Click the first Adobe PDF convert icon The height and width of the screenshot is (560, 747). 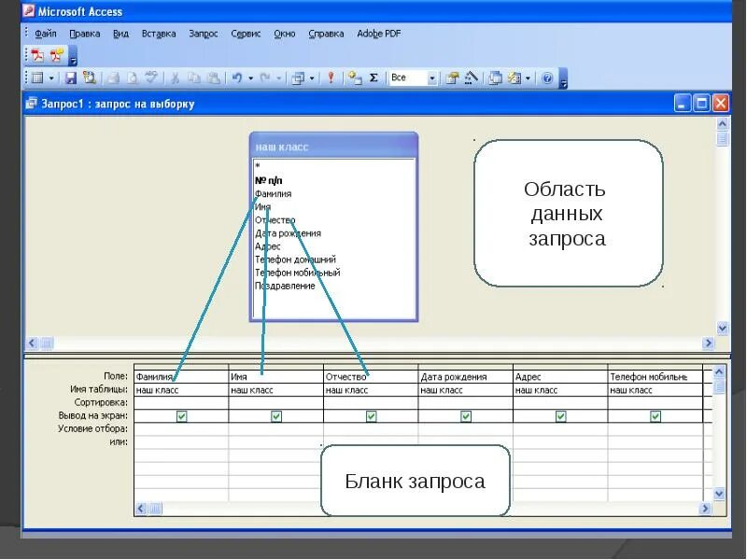click(x=37, y=55)
